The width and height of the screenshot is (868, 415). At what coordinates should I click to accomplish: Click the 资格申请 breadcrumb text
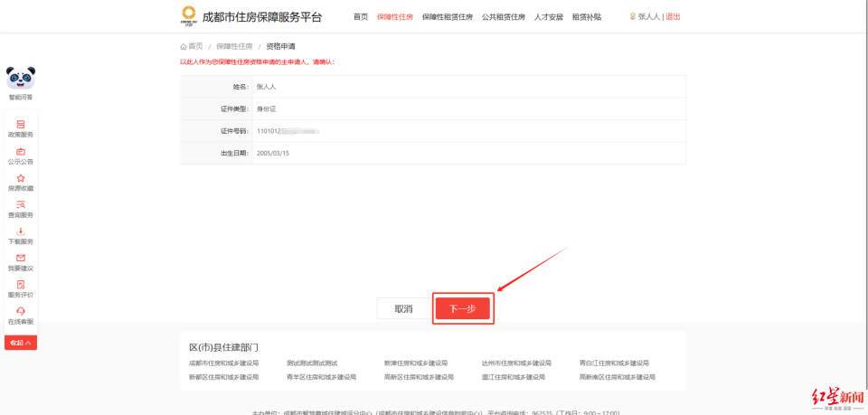click(280, 46)
